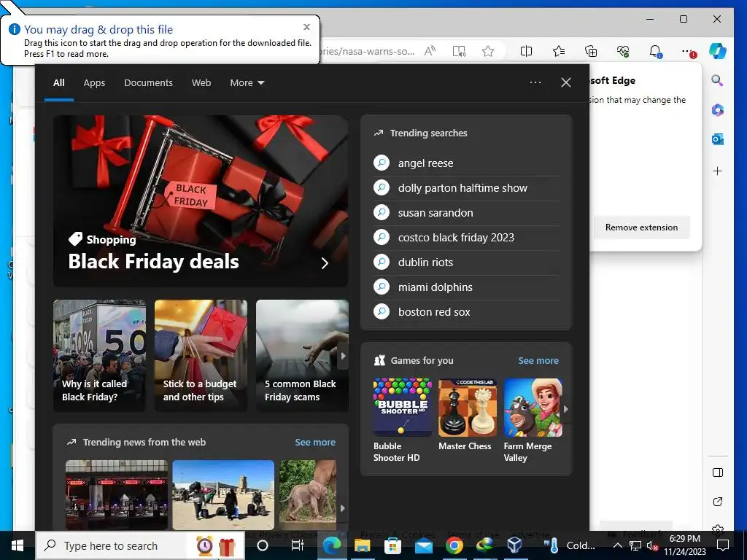The height and width of the screenshot is (560, 747).
Task: Expand the More filter dropdown
Action: pyautogui.click(x=247, y=83)
